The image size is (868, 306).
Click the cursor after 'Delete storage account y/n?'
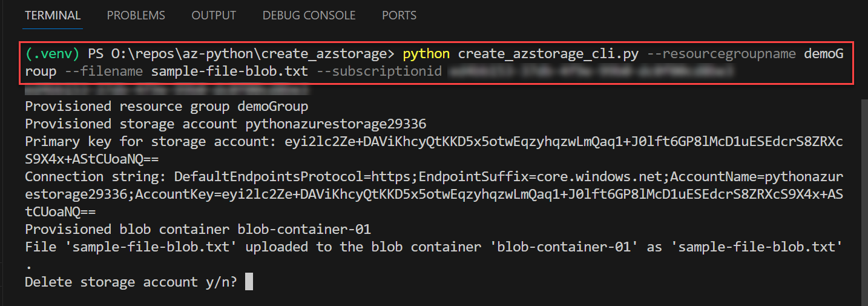(249, 282)
